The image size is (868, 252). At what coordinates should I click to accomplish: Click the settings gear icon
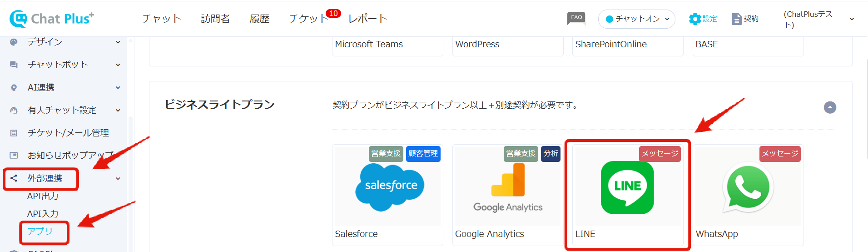(x=695, y=19)
